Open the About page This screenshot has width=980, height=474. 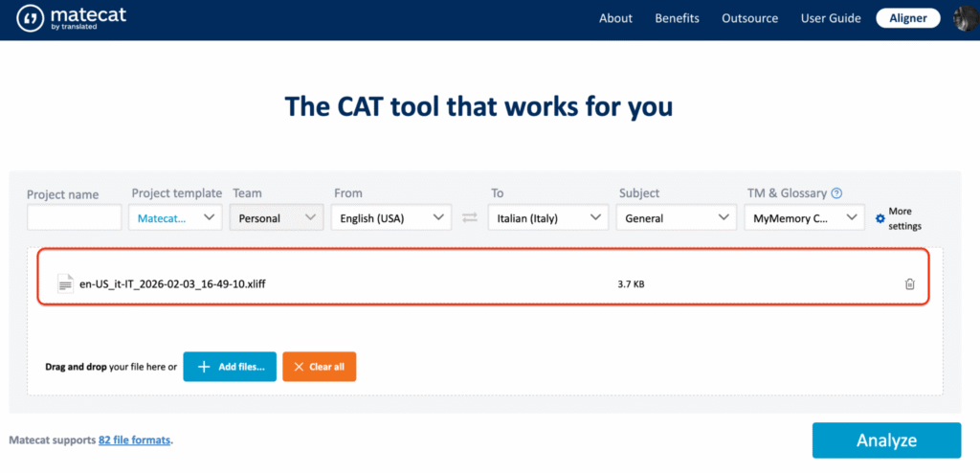(x=615, y=18)
